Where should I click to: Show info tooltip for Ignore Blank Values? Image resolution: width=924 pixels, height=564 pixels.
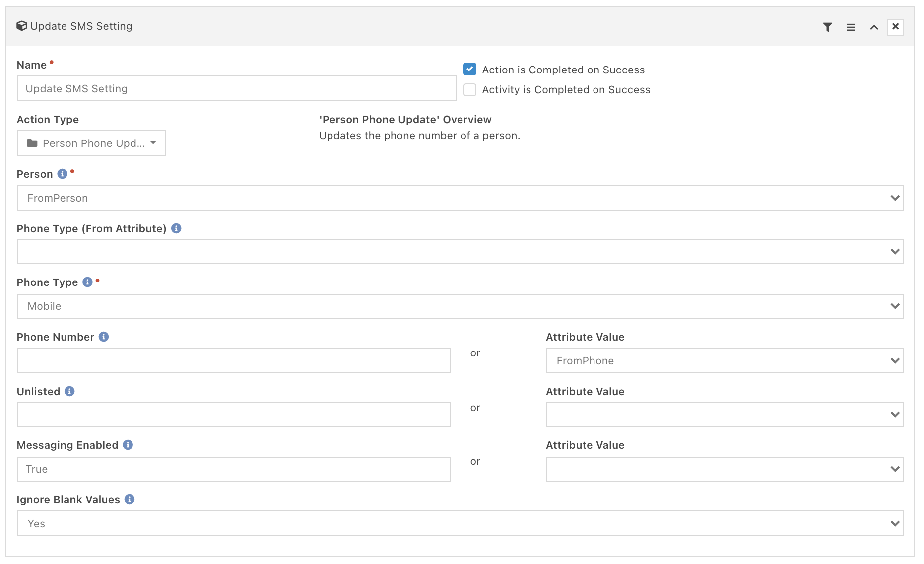130,499
